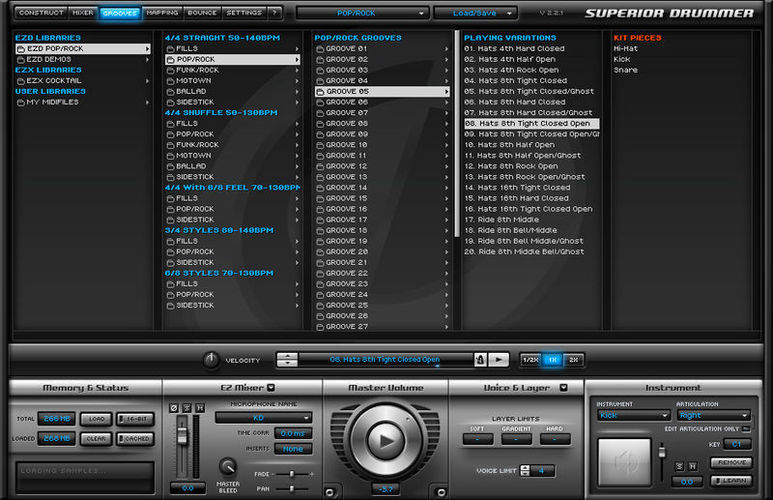Toggle the Cached memory option
The width and height of the screenshot is (773, 500).
click(135, 438)
